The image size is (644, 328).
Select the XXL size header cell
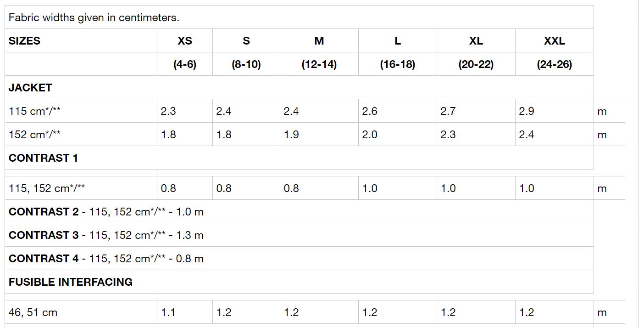tap(554, 41)
